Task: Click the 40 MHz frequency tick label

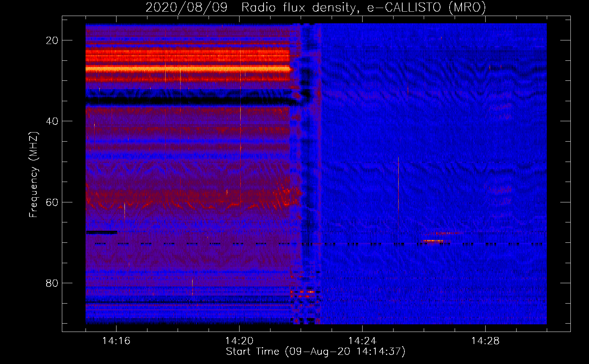Action: point(52,121)
